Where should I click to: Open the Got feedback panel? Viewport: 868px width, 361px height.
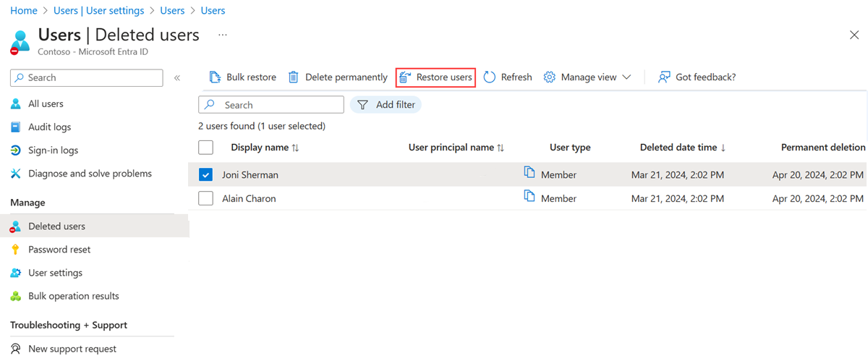tap(697, 77)
